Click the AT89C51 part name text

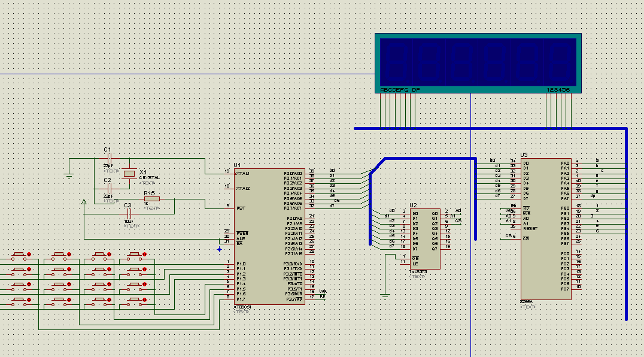(x=242, y=307)
